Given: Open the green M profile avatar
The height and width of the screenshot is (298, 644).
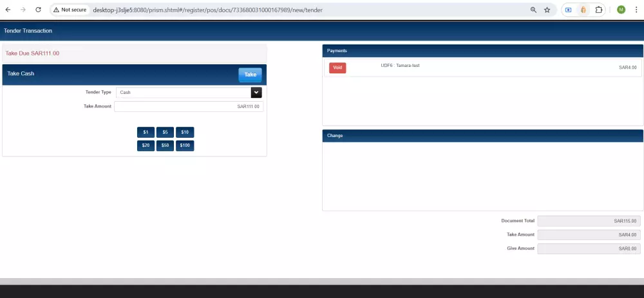Looking at the screenshot, I should tap(621, 10).
